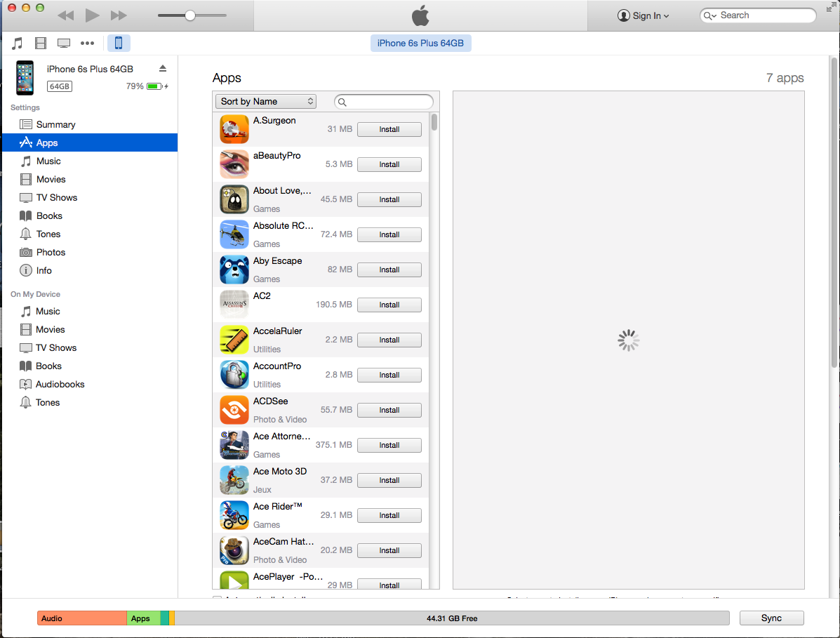Open the Music library icon in toolbar

pyautogui.click(x=18, y=44)
